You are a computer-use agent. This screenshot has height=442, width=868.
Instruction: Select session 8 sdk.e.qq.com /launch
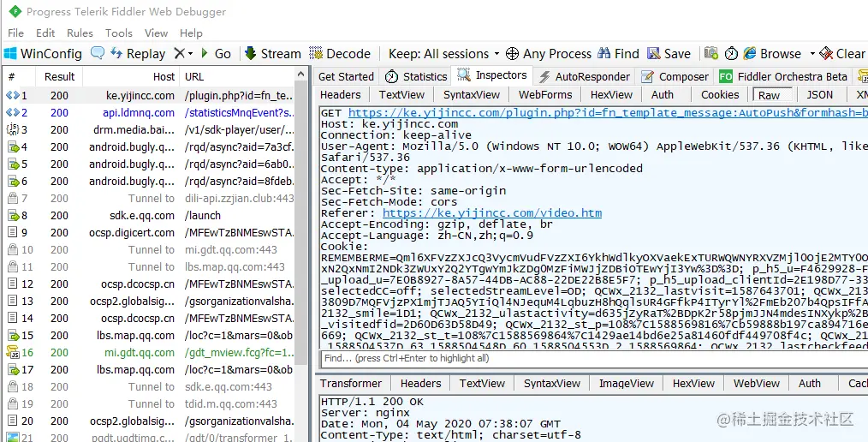pyautogui.click(x=150, y=216)
